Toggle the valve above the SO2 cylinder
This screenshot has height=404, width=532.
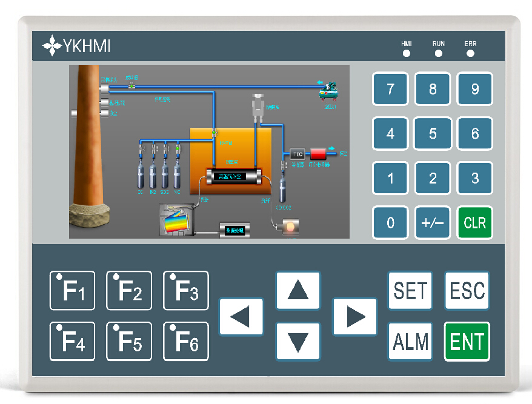166,149
